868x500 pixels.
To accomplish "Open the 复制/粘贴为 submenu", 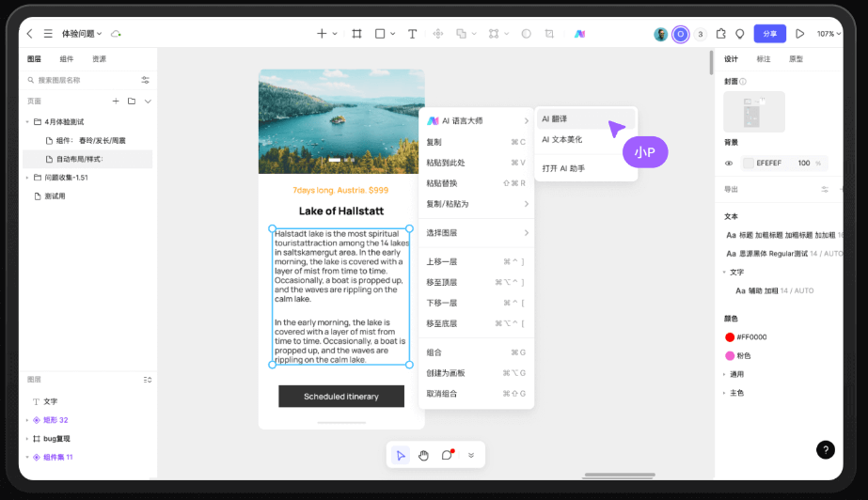I will (x=477, y=204).
